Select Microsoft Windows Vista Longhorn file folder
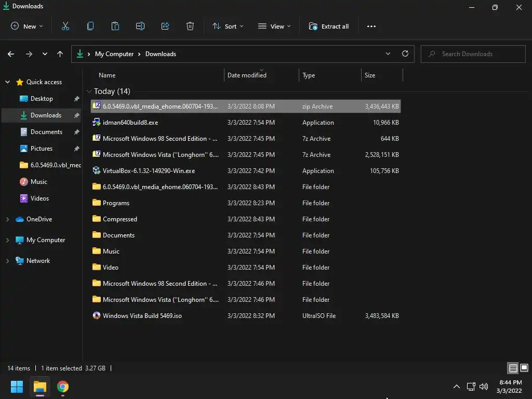This screenshot has height=399, width=532. (246, 299)
